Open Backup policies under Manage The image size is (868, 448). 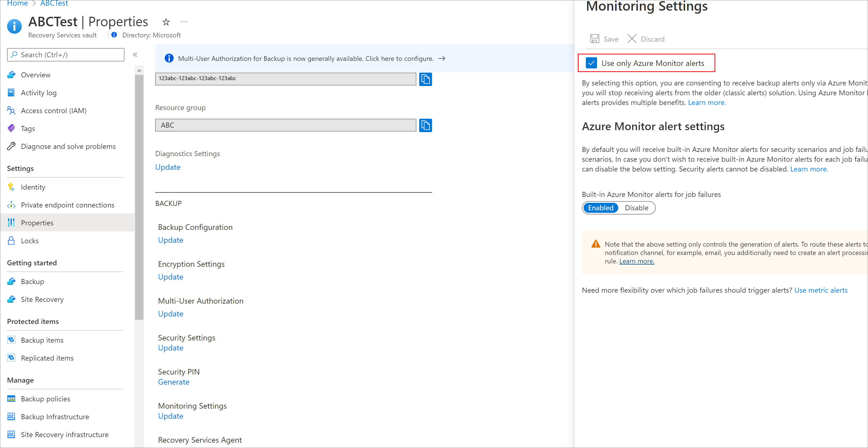click(45, 398)
